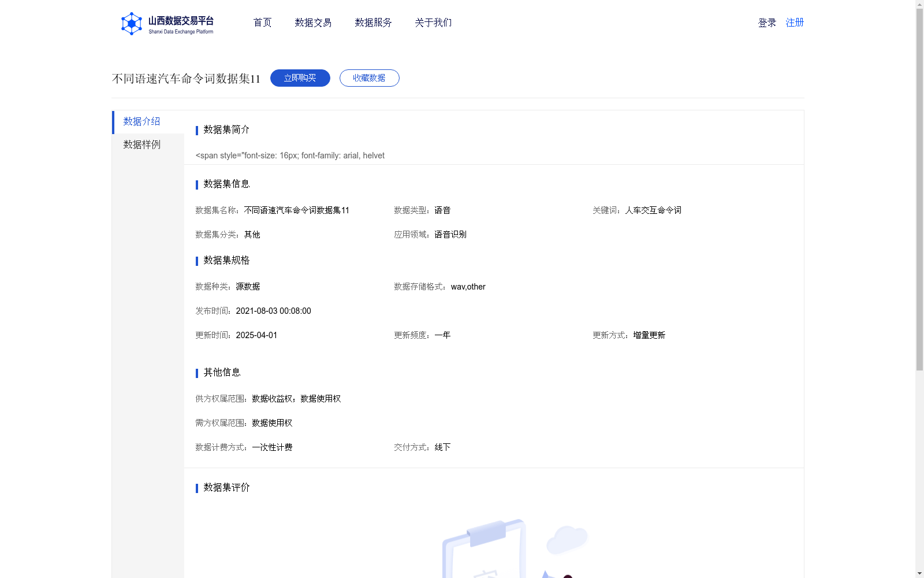
Task: Click the page vertical scrollbar thumb
Action: click(x=919, y=190)
